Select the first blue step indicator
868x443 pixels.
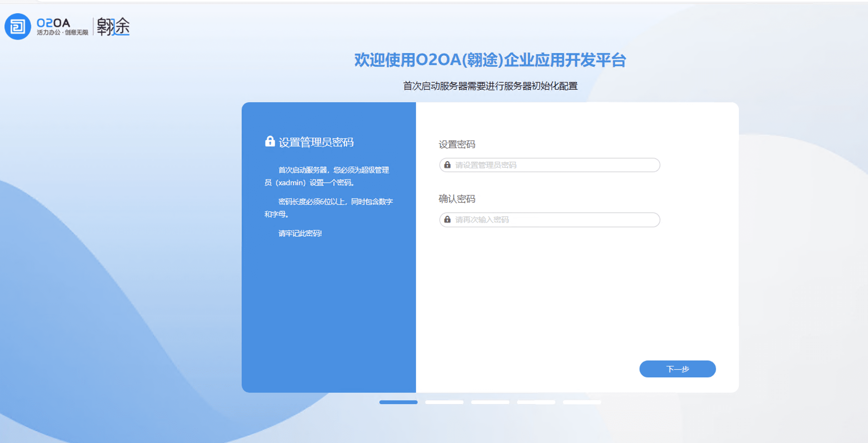tap(398, 402)
